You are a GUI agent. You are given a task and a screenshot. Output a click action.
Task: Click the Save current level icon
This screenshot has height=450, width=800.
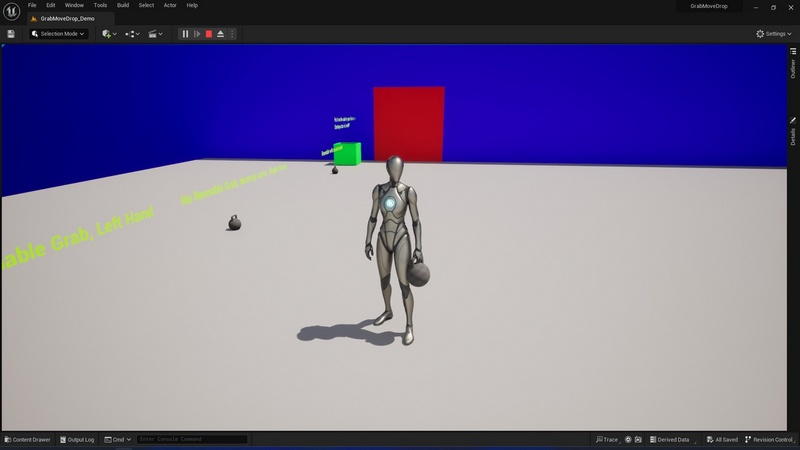pyautogui.click(x=11, y=34)
